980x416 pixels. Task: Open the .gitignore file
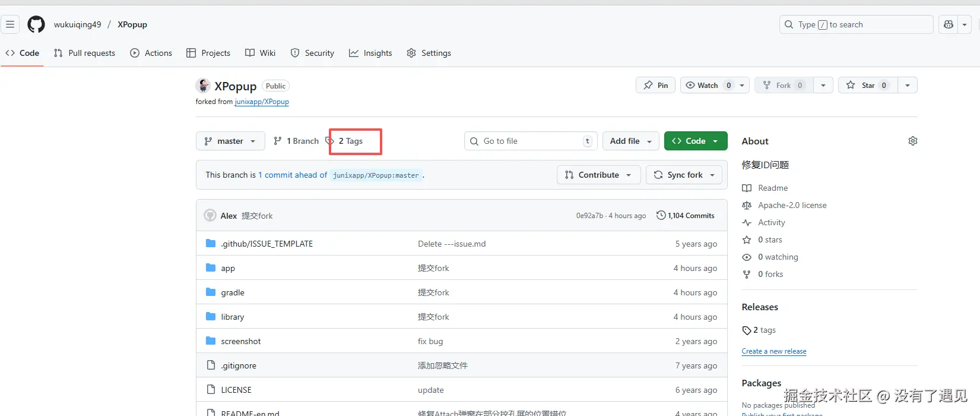coord(239,365)
